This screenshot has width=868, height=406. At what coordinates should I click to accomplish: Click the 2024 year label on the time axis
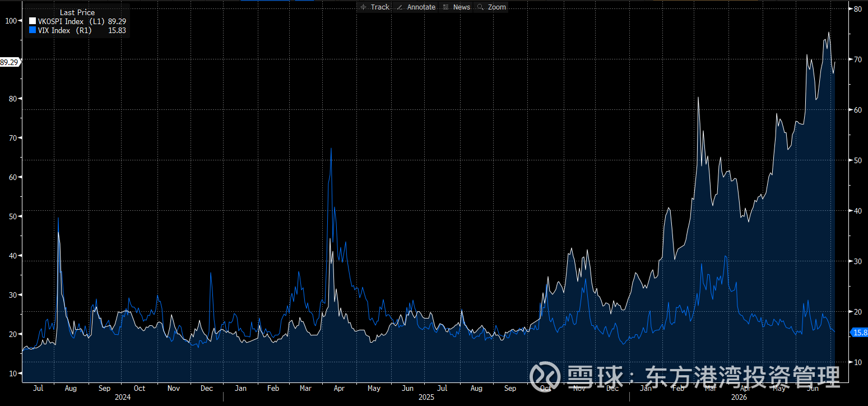pos(122,397)
